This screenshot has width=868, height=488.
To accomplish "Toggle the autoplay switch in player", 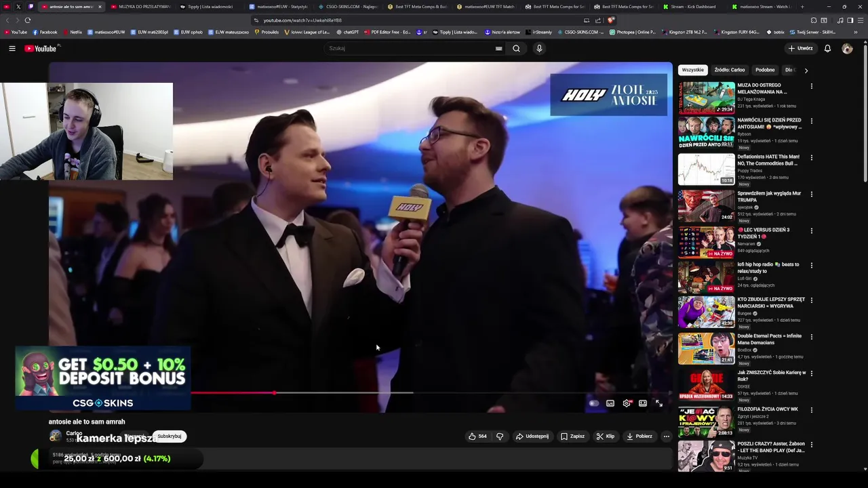I will click(x=594, y=403).
